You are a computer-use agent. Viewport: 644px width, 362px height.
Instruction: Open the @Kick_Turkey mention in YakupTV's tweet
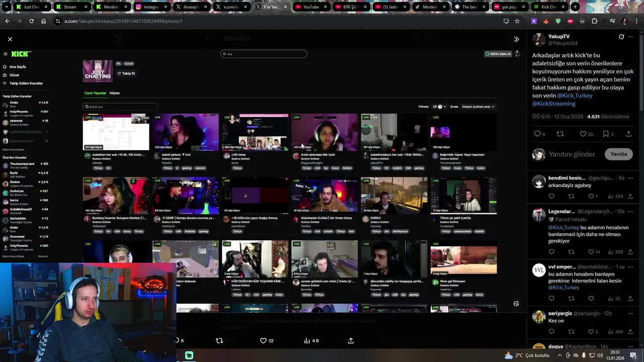(x=575, y=96)
